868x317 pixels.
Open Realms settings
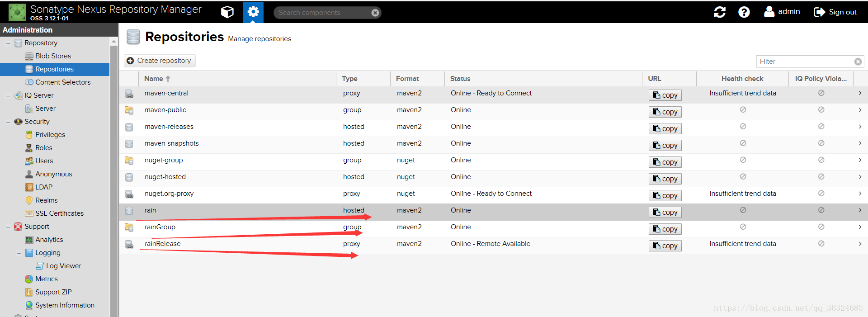click(46, 200)
